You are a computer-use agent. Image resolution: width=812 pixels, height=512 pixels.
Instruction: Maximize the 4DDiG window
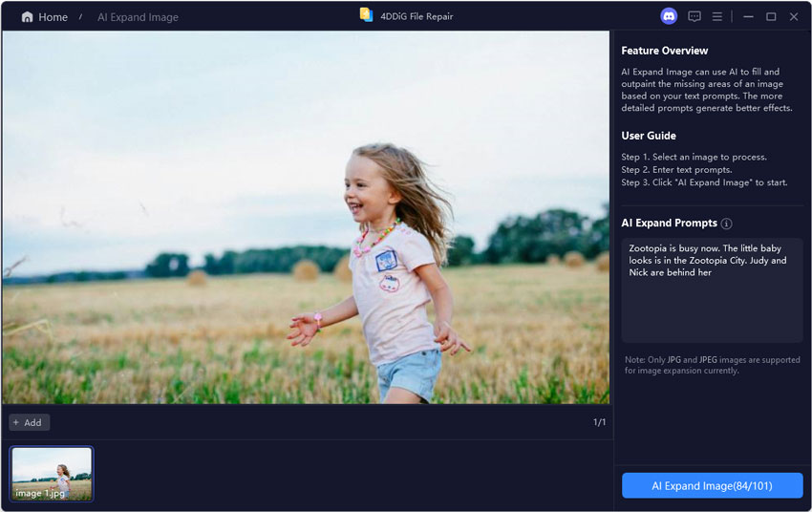pos(771,16)
